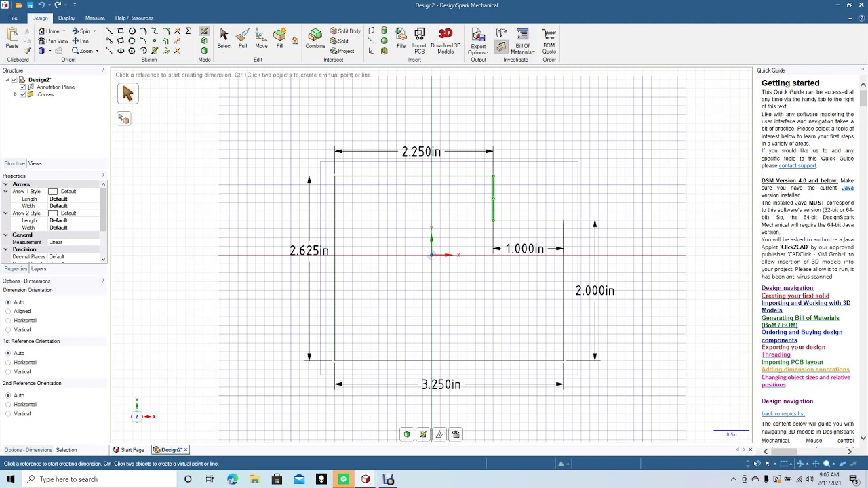Click the sketch mode icon in canvas mini-toolbar
868x488 pixels.
tap(423, 434)
